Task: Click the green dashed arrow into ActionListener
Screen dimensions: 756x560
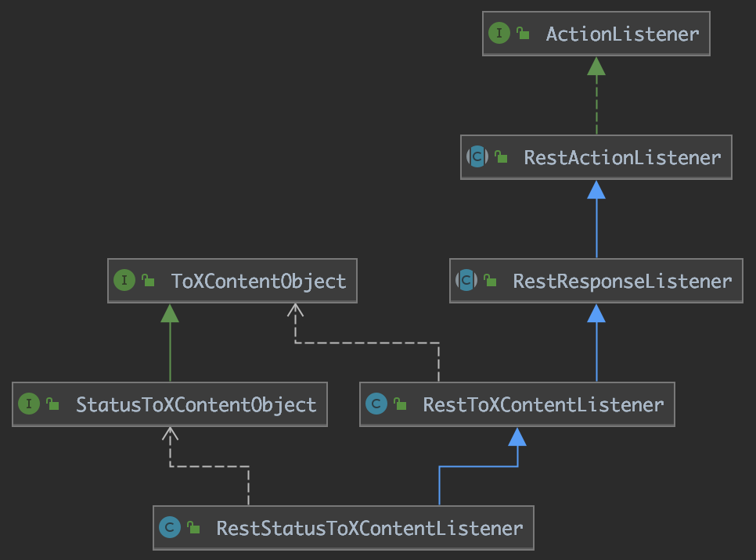Action: pyautogui.click(x=596, y=95)
